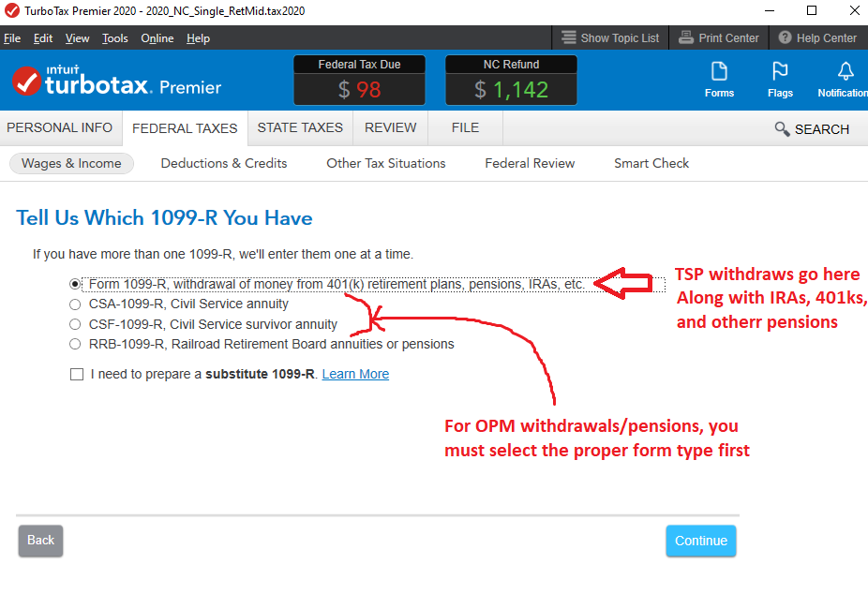Switch to the Personal Info tab
Screen dimensions: 868x594
60,127
